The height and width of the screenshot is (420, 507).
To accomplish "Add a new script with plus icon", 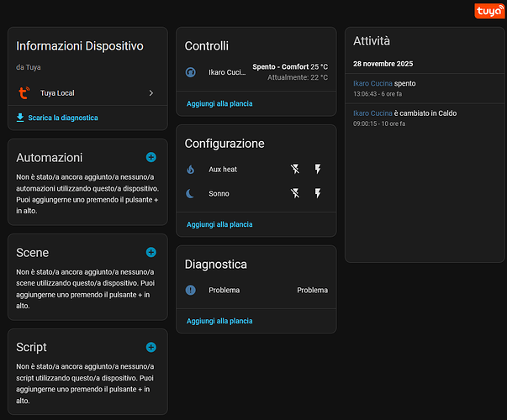I will click(151, 347).
